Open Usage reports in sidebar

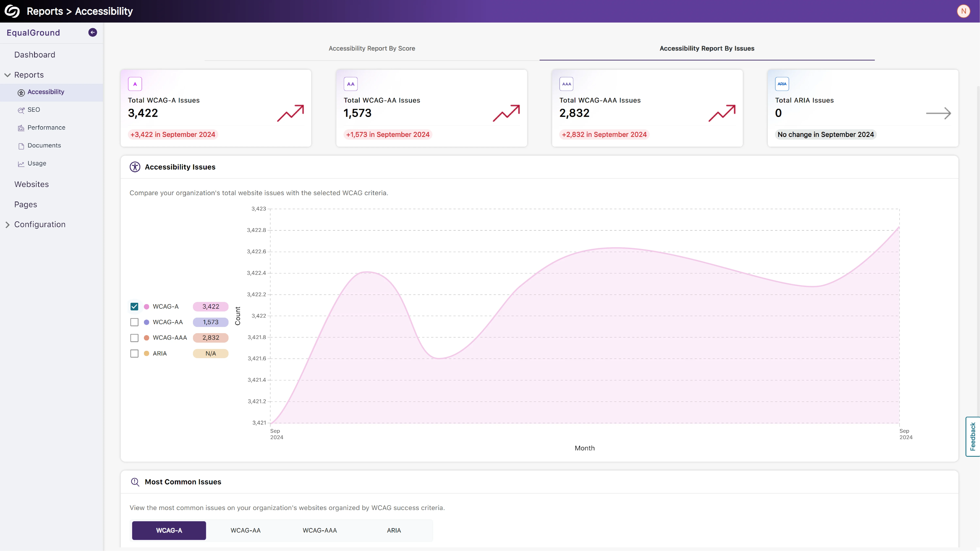point(37,163)
